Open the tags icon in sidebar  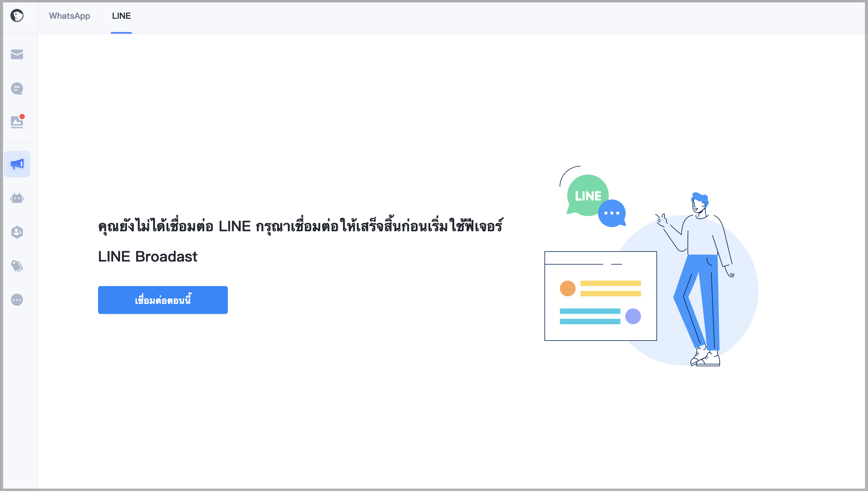(17, 266)
